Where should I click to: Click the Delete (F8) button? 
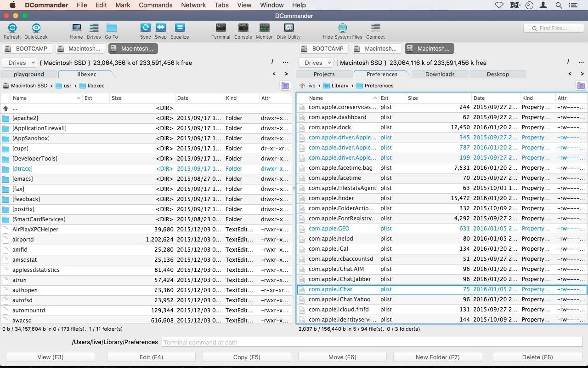tap(537, 357)
